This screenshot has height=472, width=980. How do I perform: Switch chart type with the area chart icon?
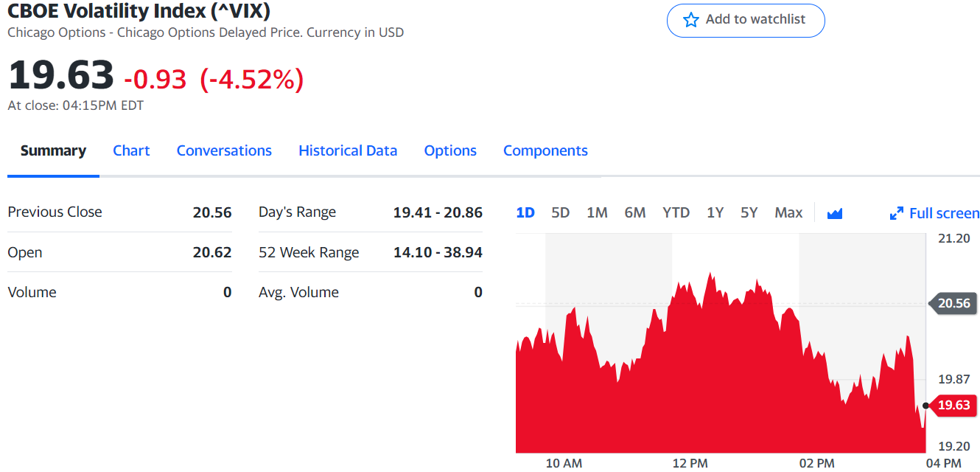click(835, 214)
